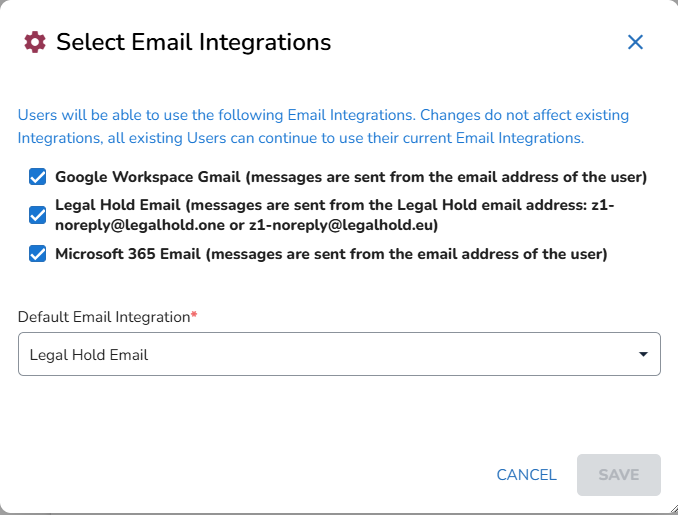Click the "Default Email Integration" field label
Screen dimensions: 678x515
pos(103,317)
